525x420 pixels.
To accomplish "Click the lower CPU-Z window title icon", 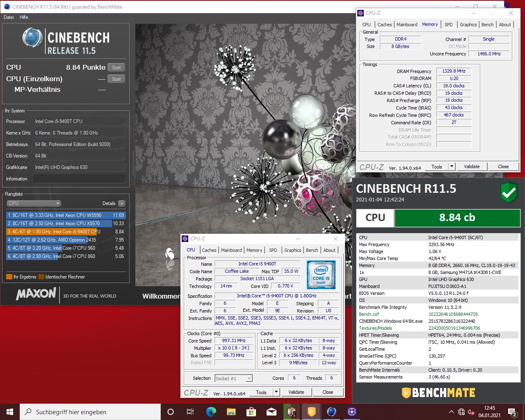I will 185,238.
